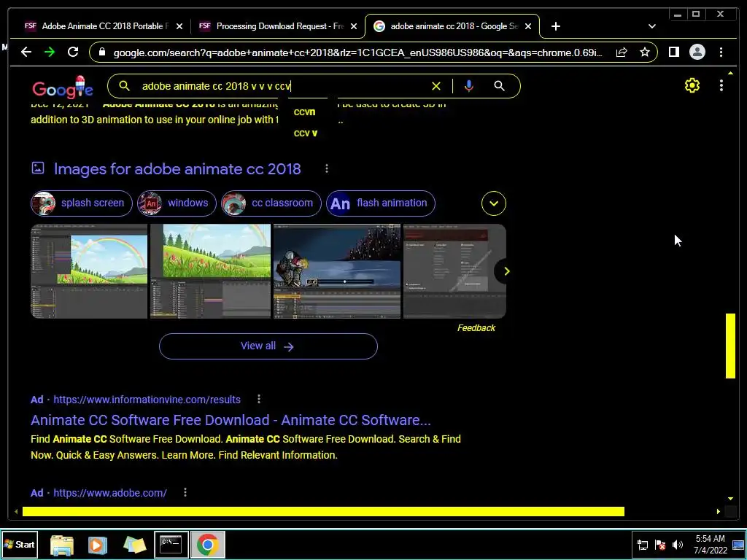Go back to the previous page

tap(26, 52)
